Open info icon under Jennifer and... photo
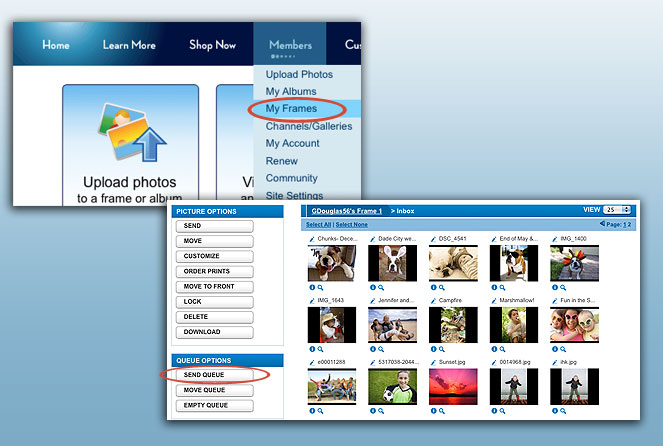The image size is (663, 446). (373, 349)
